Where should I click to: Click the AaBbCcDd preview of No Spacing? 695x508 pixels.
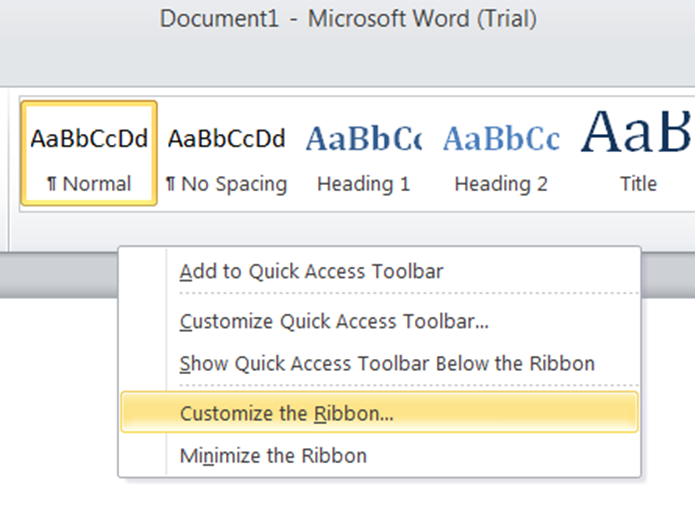click(226, 139)
